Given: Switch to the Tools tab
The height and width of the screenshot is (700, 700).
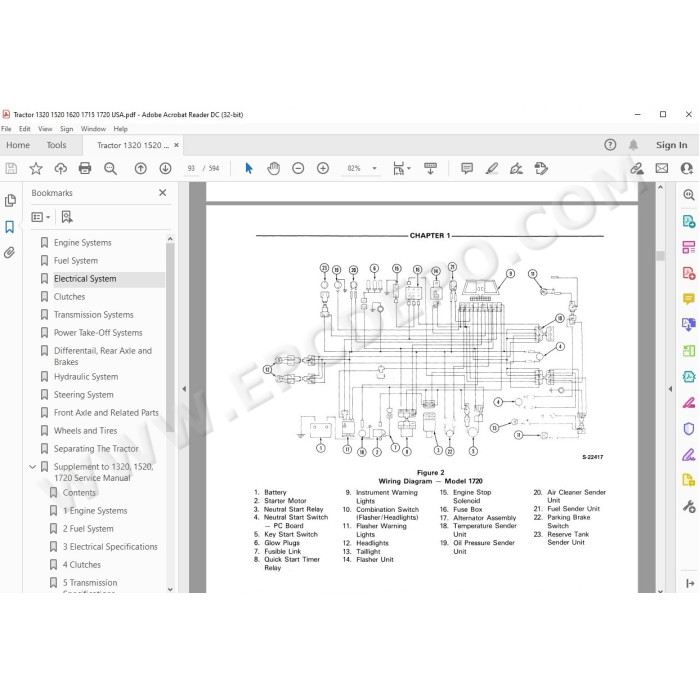Looking at the screenshot, I should point(56,145).
